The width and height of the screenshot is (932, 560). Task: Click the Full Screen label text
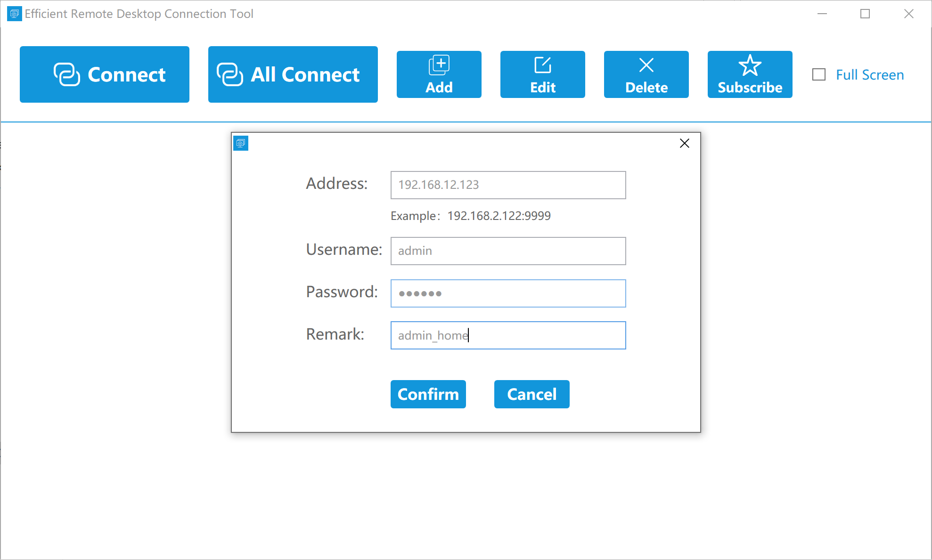pos(869,75)
